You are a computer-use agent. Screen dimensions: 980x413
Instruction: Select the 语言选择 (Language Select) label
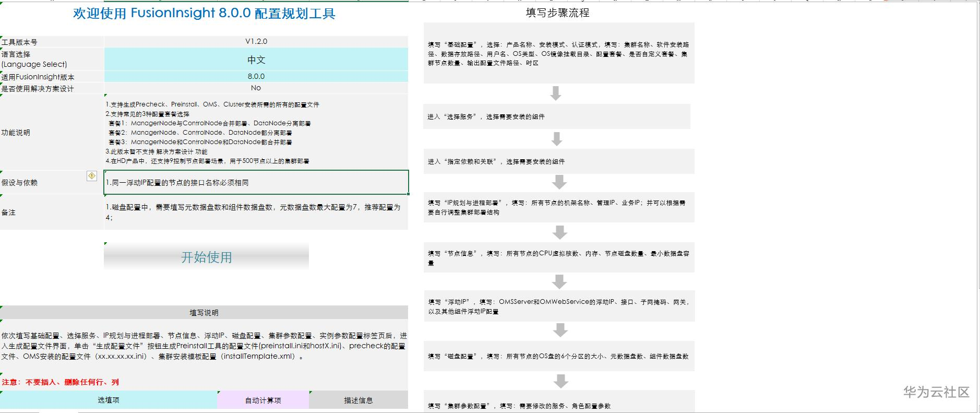52,59
